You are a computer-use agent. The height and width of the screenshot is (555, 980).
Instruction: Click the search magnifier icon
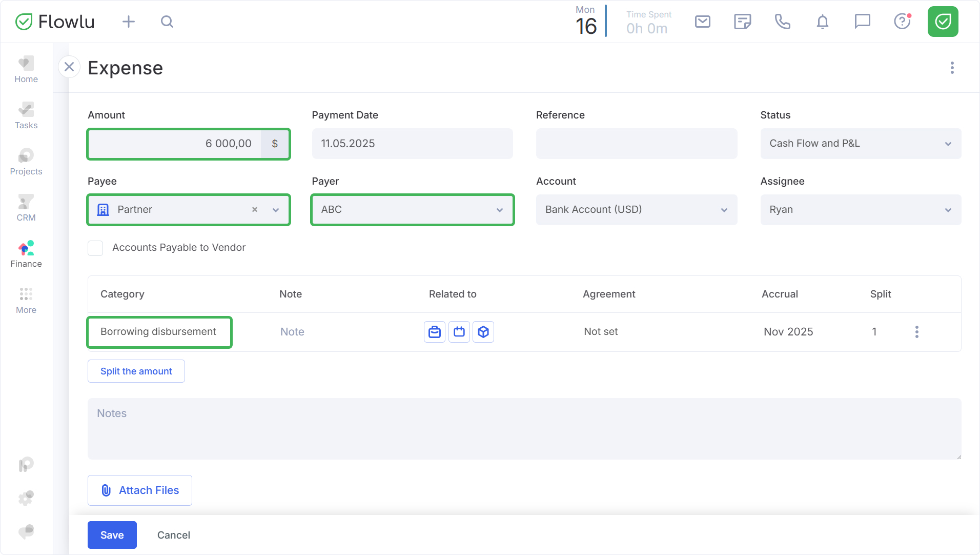(167, 22)
